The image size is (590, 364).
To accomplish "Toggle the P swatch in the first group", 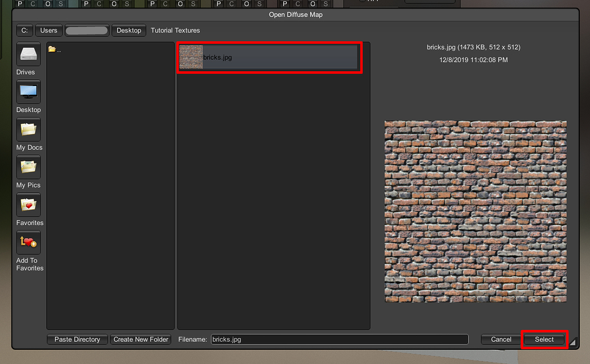I will pyautogui.click(x=19, y=4).
